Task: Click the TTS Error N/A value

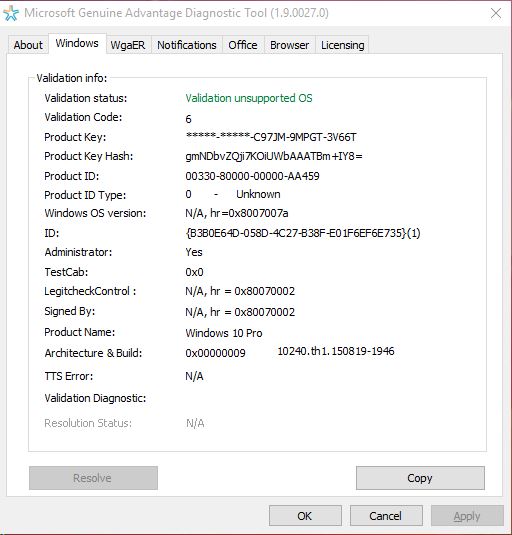Action: (194, 376)
